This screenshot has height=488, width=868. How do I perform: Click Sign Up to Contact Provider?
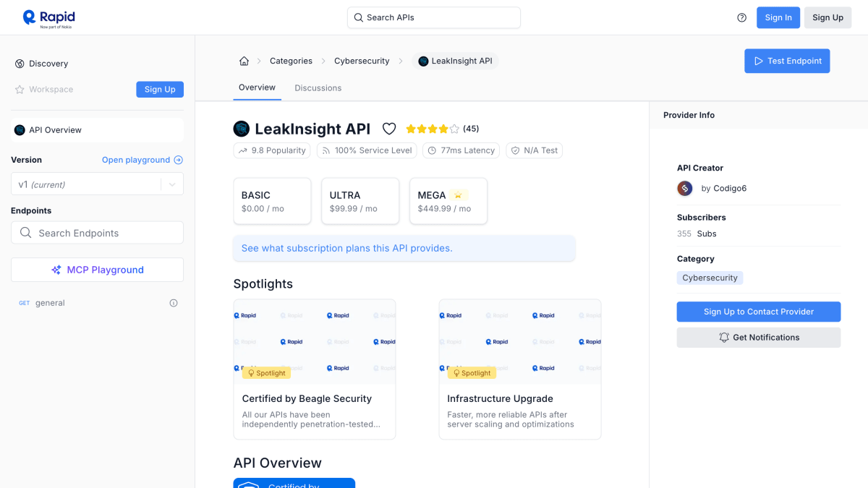(x=759, y=312)
